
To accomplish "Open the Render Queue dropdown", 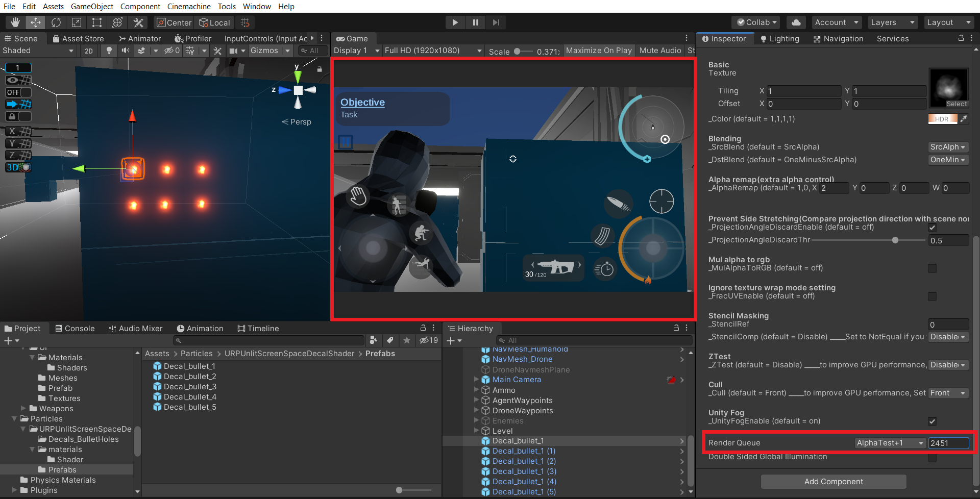I will 890,443.
